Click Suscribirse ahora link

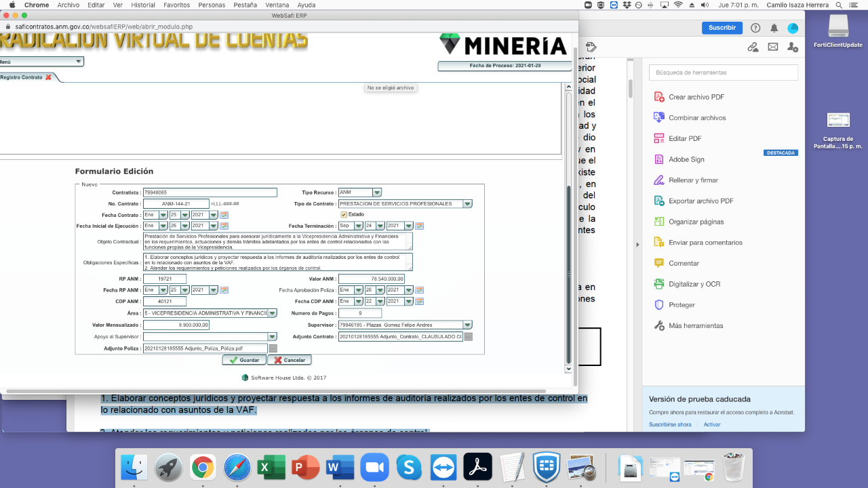click(670, 424)
